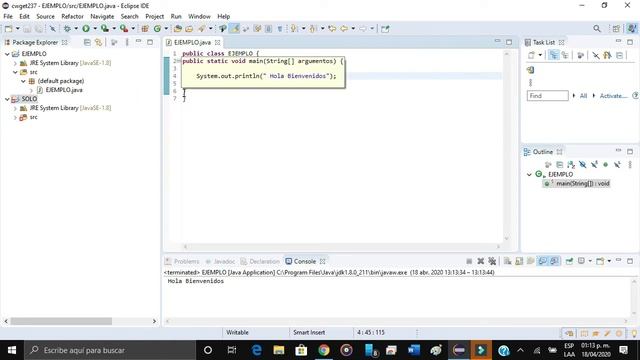Click Collapse All icon in Task List
640x360 pixels.
click(619, 55)
